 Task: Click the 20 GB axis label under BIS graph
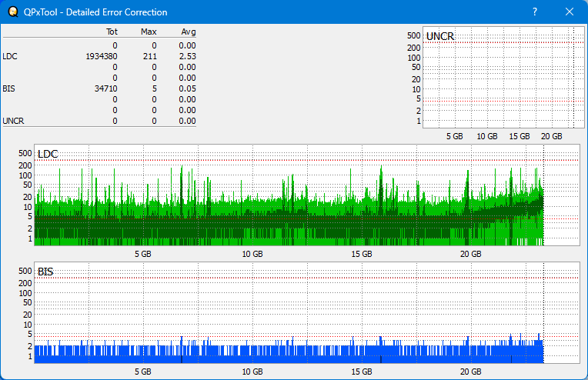pos(470,372)
